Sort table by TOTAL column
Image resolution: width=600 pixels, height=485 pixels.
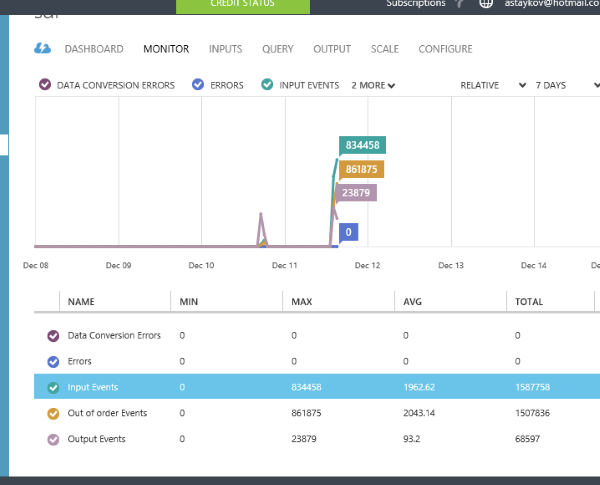(x=529, y=302)
